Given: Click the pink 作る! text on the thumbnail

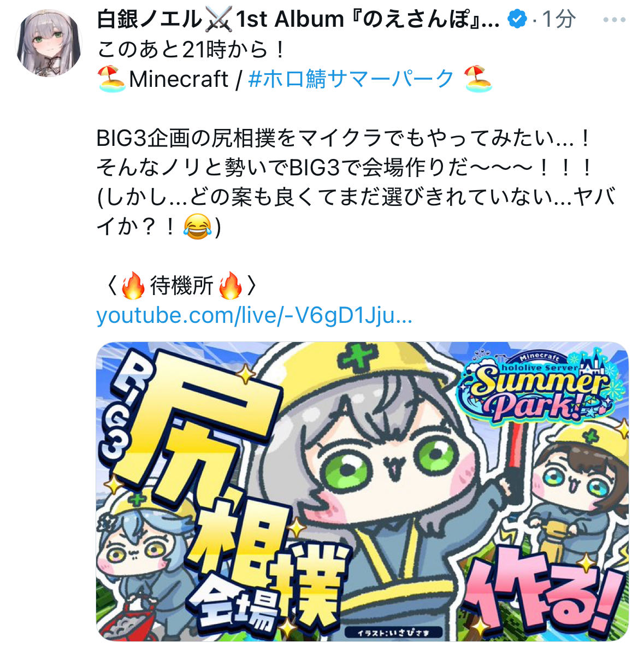Looking at the screenshot, I should 542,596.
